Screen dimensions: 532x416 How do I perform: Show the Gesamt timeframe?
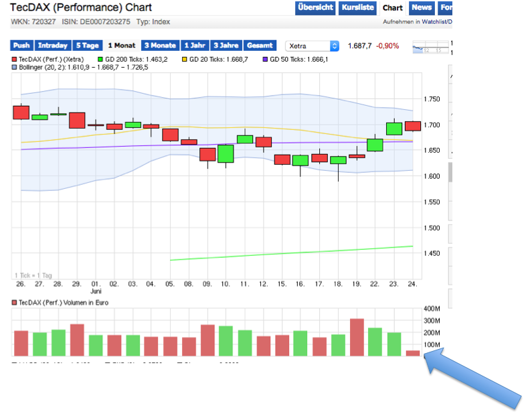(260, 46)
